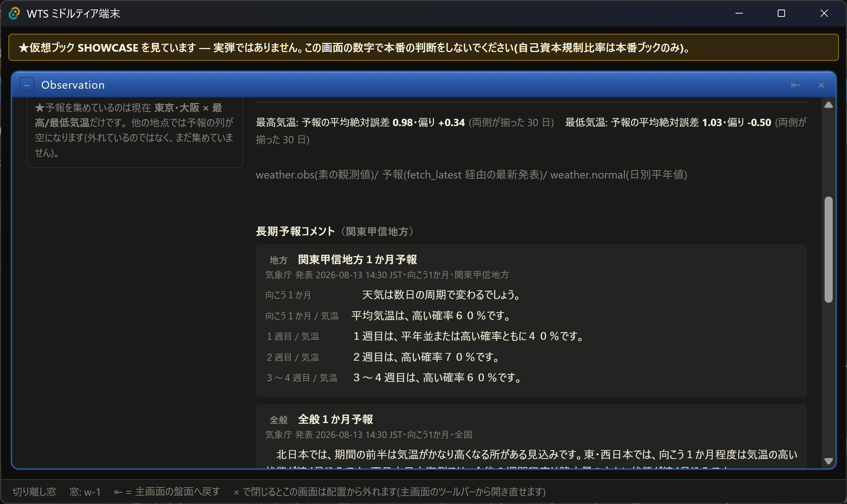Click the Observation panel title
The width and height of the screenshot is (847, 504).
(73, 85)
